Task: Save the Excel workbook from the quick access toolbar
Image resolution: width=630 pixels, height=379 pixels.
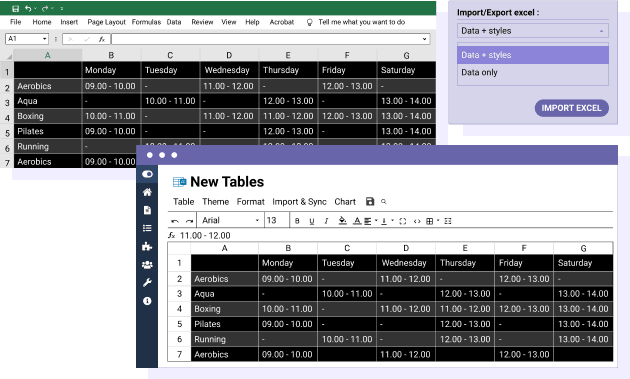Action: 16,8
